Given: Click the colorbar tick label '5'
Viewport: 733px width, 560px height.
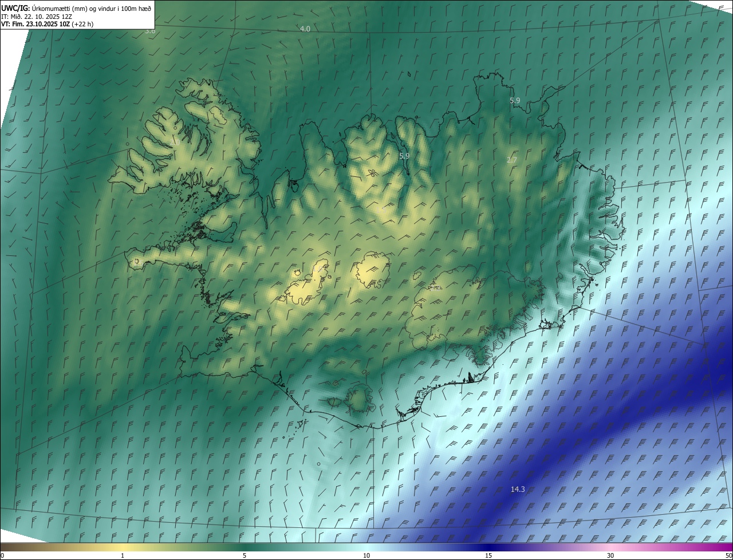Looking at the screenshot, I should (245, 555).
